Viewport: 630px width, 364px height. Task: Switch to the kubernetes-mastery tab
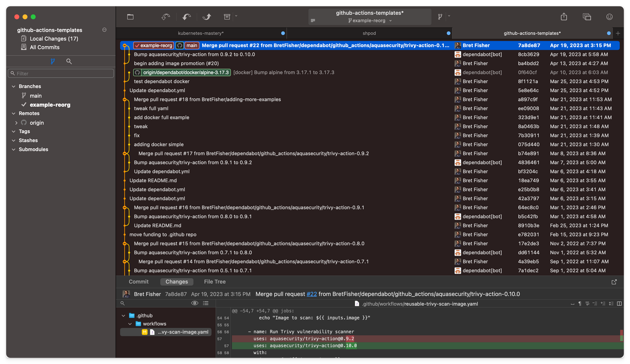click(201, 33)
